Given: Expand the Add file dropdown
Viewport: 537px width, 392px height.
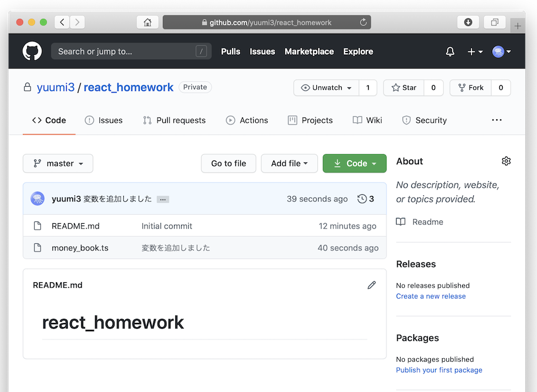Looking at the screenshot, I should coord(289,164).
